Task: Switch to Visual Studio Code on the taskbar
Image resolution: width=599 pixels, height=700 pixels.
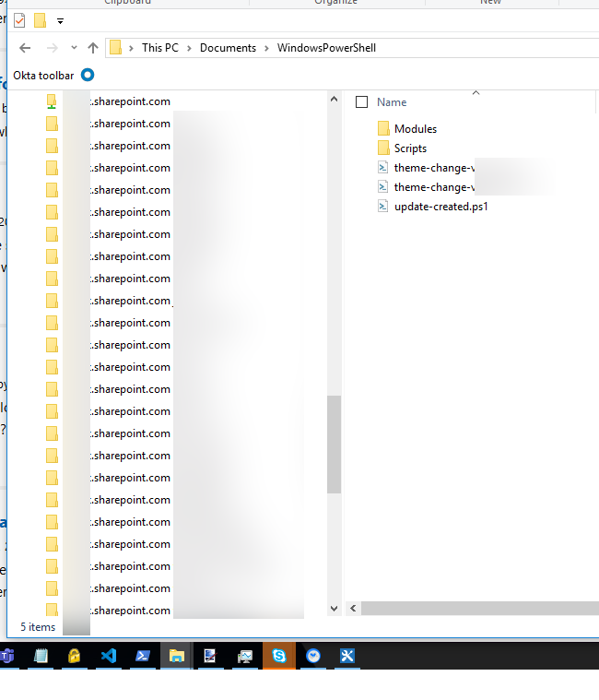Action: coord(109,656)
